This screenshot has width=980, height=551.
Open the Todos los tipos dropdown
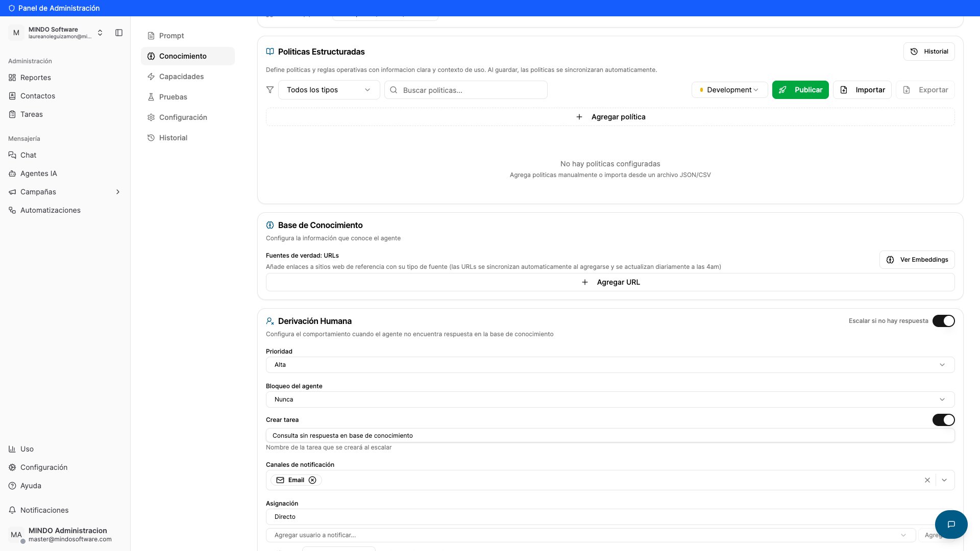pyautogui.click(x=329, y=90)
